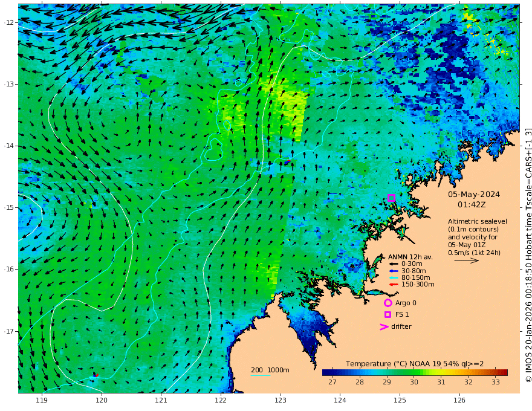
Task: Click the cyan line under '200 1000m'
Action: pyautogui.click(x=261, y=375)
